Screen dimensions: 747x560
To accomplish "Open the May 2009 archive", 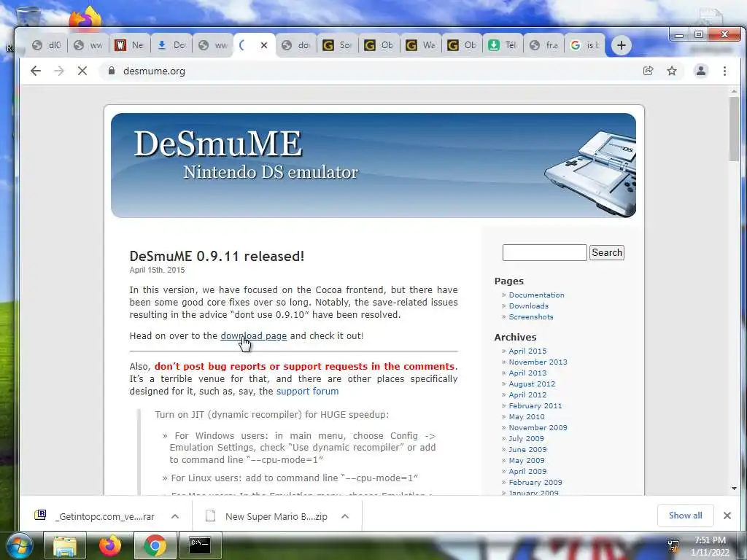I will 527,461.
